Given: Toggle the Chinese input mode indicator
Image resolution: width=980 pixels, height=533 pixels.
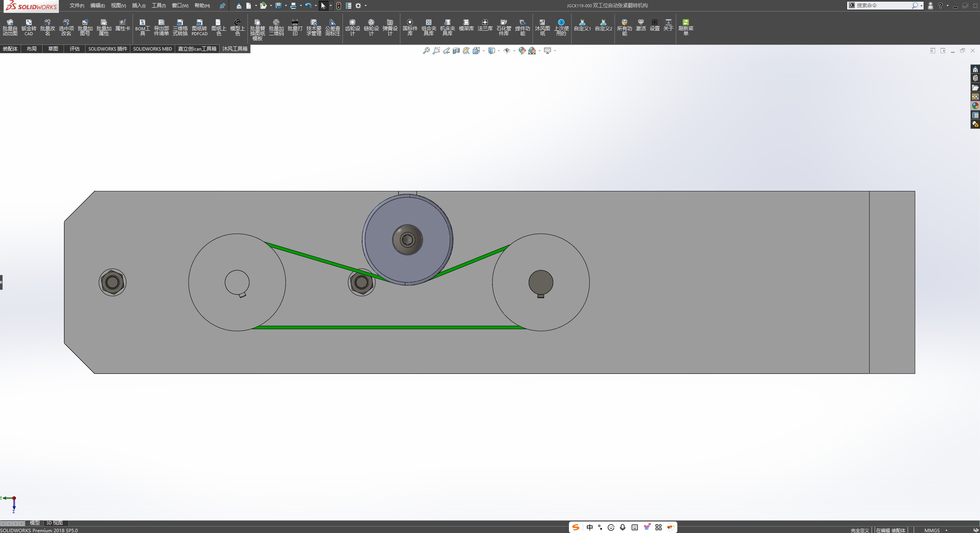Looking at the screenshot, I should 590,527.
